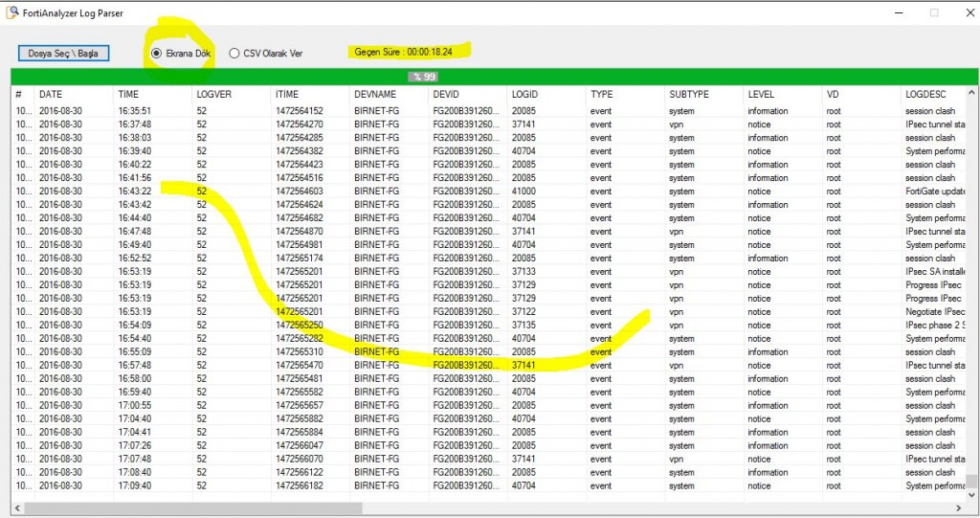Click the ITIME cell 1472564682
Image resolution: width=980 pixels, height=518 pixels.
tap(300, 217)
